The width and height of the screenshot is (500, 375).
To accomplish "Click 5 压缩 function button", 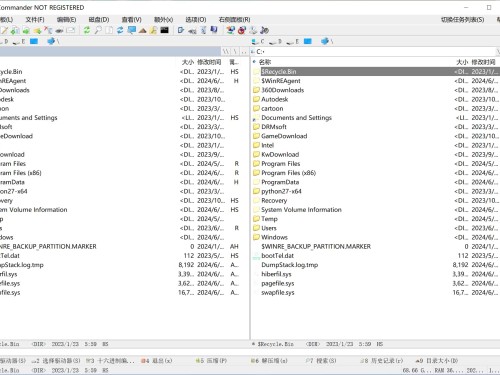I will coord(211,361).
